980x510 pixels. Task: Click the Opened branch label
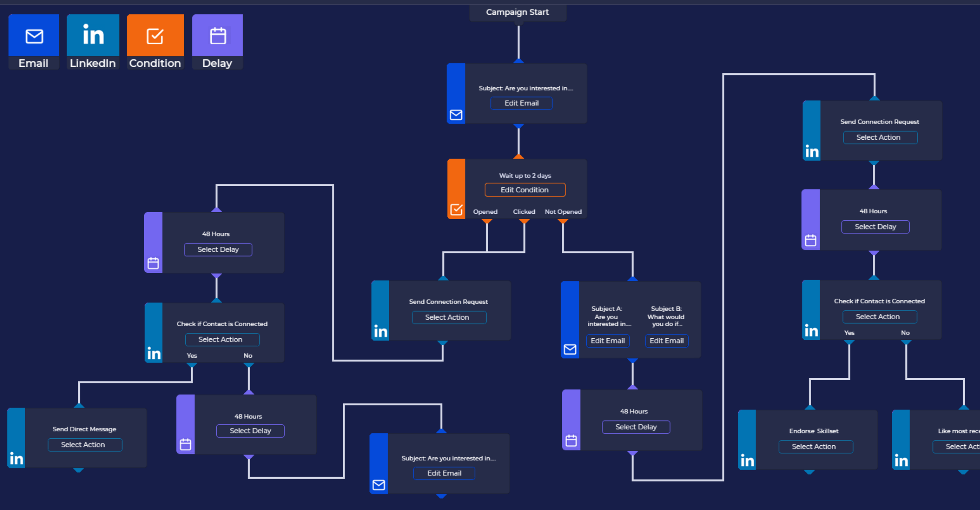point(485,212)
